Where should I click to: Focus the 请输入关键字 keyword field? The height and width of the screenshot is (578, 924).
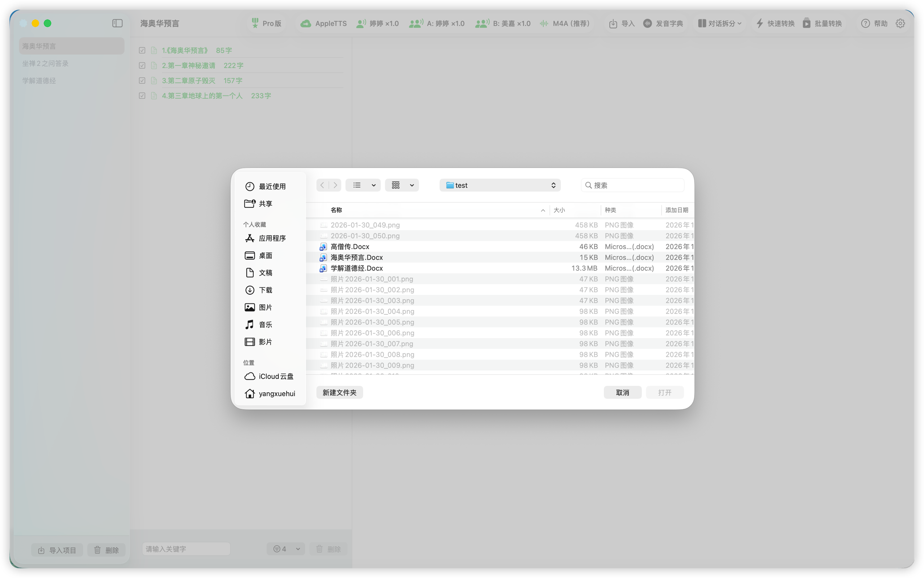(x=186, y=549)
